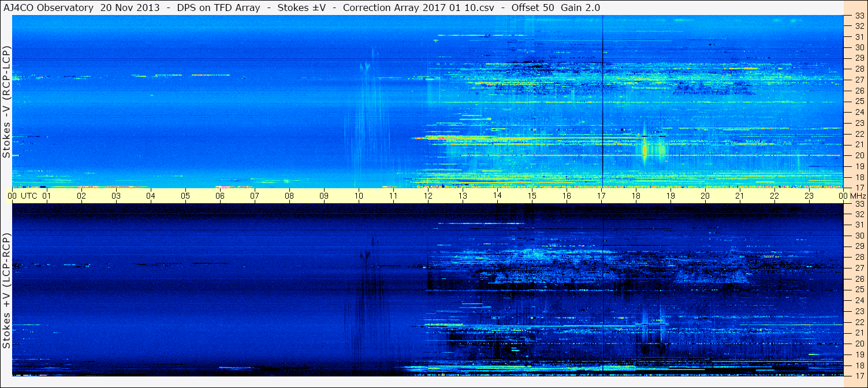868x388 pixels.
Task: Click the 32 MHz label of lower +V panel
Action: click(859, 214)
